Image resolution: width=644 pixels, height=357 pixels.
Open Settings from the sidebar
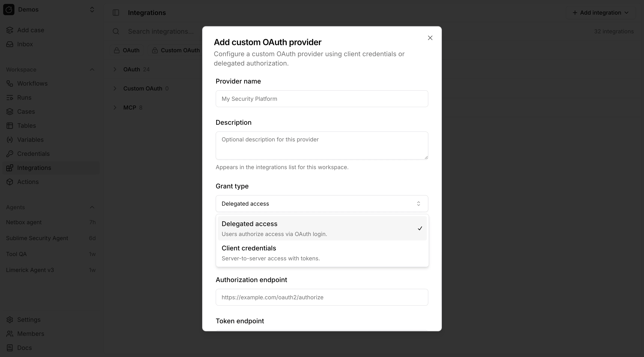click(29, 320)
